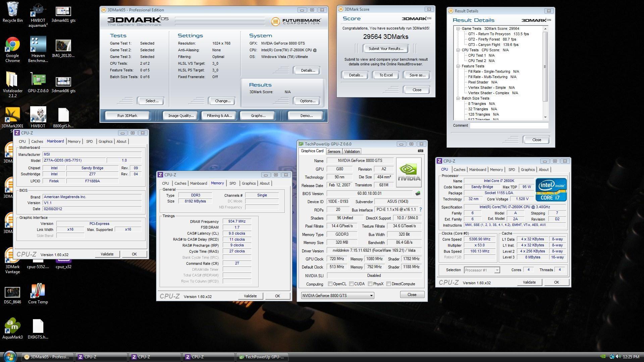Click Save as button in 3DMark Score
This screenshot has height=362, width=644.
pos(417,75)
